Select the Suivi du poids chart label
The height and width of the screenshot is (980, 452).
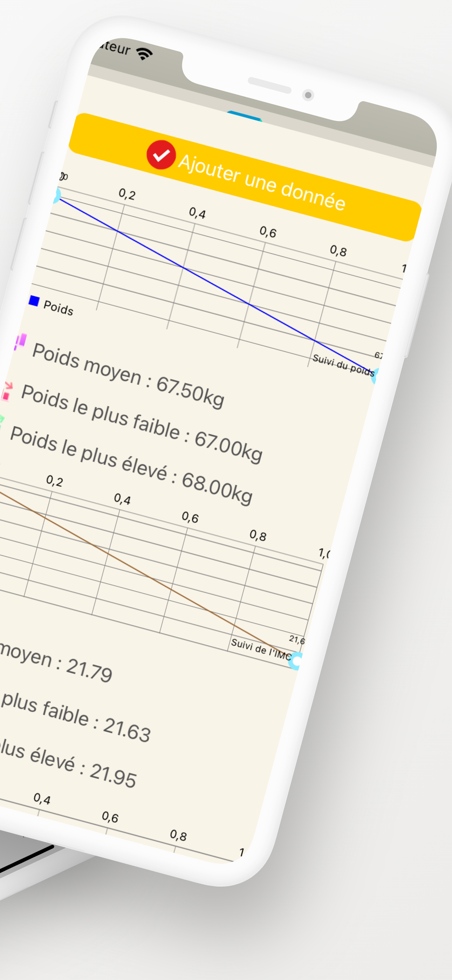point(344,365)
